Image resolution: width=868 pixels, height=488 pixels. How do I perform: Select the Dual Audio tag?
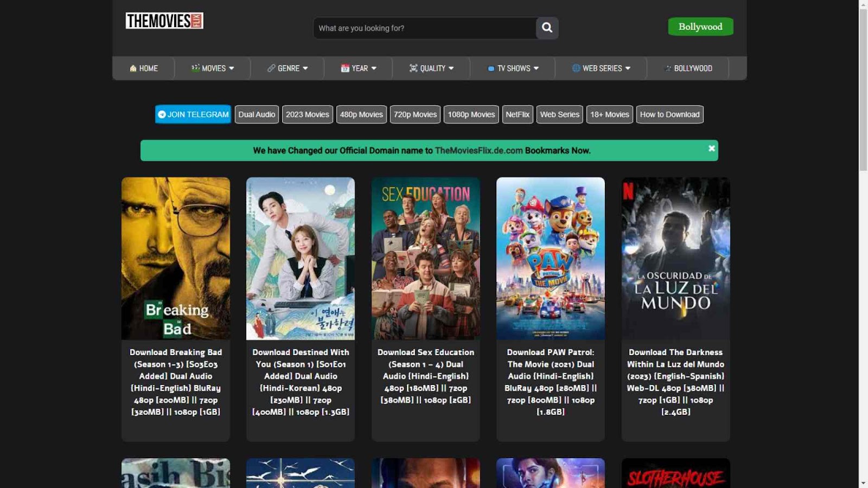coord(257,114)
